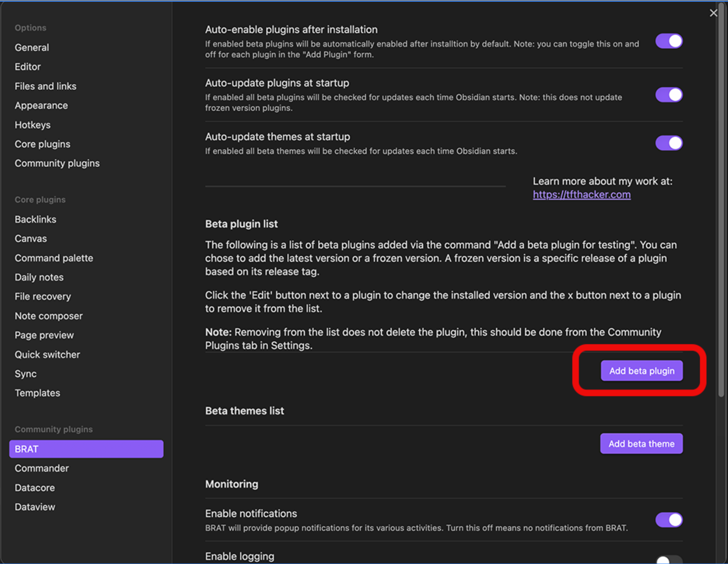Toggle Auto-update plugins at startup
The height and width of the screenshot is (564, 728).
(x=669, y=95)
